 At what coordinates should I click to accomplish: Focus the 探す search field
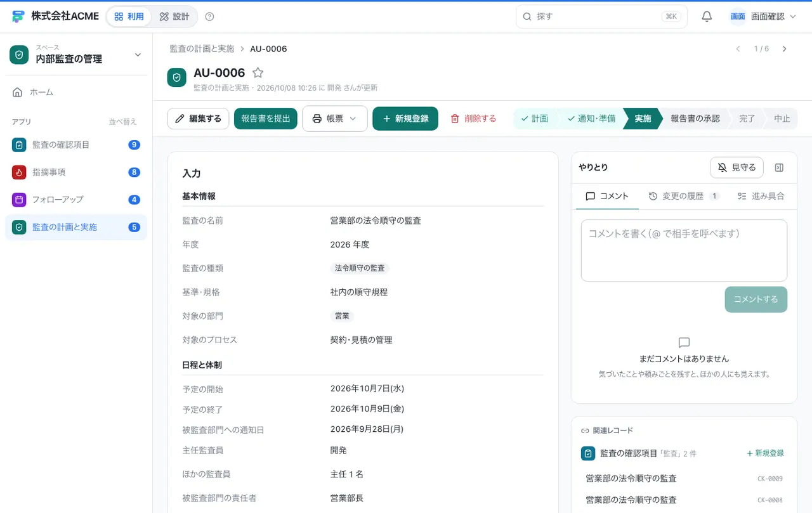601,16
